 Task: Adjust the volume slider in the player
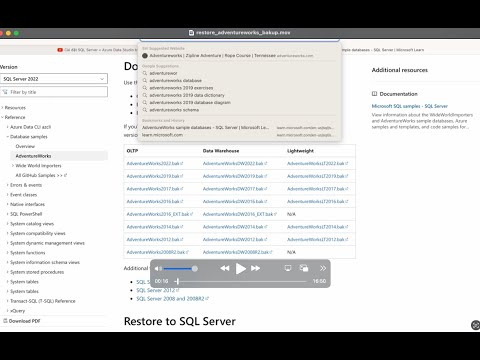click(180, 268)
